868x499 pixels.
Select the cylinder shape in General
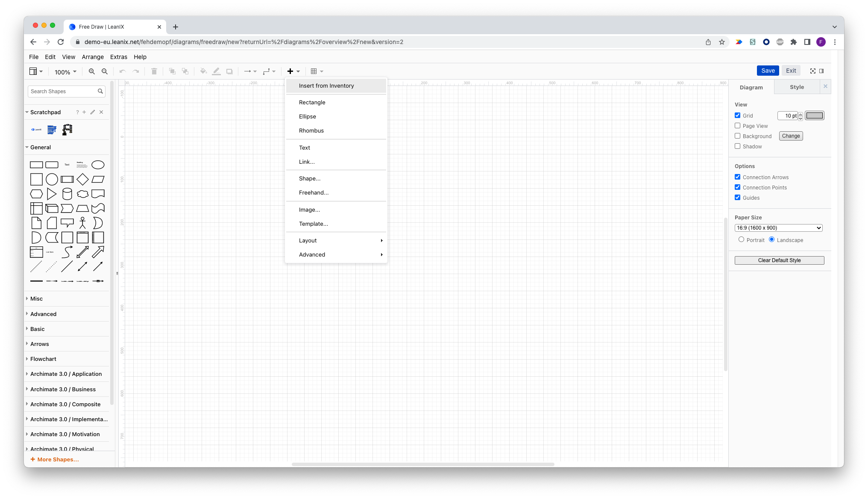pyautogui.click(x=67, y=194)
